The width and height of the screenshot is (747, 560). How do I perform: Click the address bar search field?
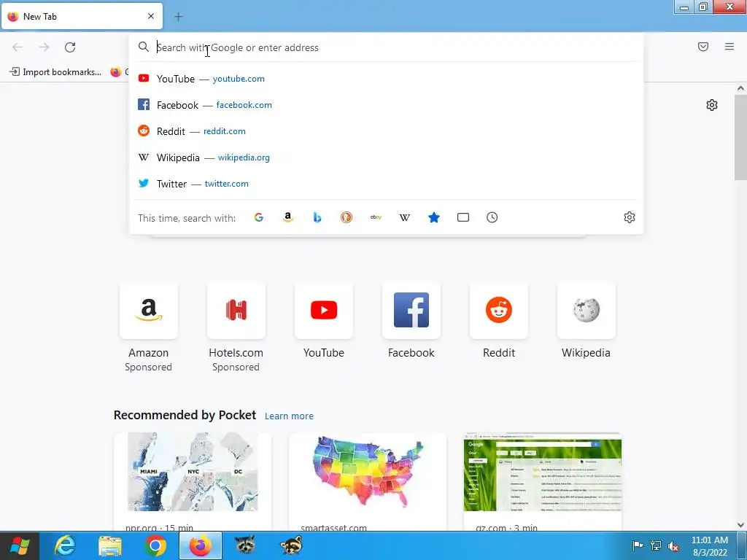tap(386, 47)
